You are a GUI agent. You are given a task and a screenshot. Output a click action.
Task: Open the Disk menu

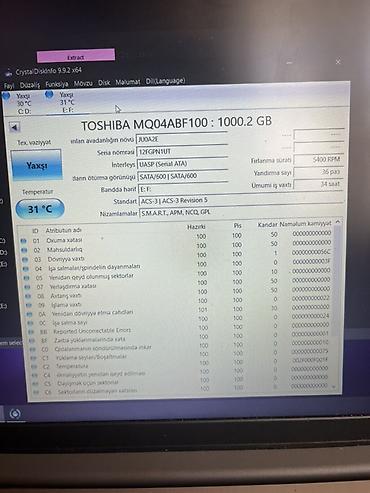coord(104,83)
